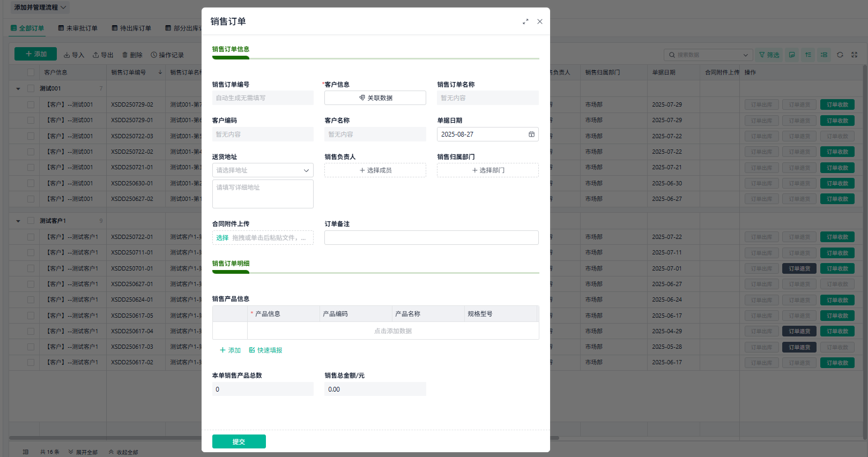Switch to the 待出库订单 tab
Screen dimensions: 868x457
pyautogui.click(x=131, y=28)
